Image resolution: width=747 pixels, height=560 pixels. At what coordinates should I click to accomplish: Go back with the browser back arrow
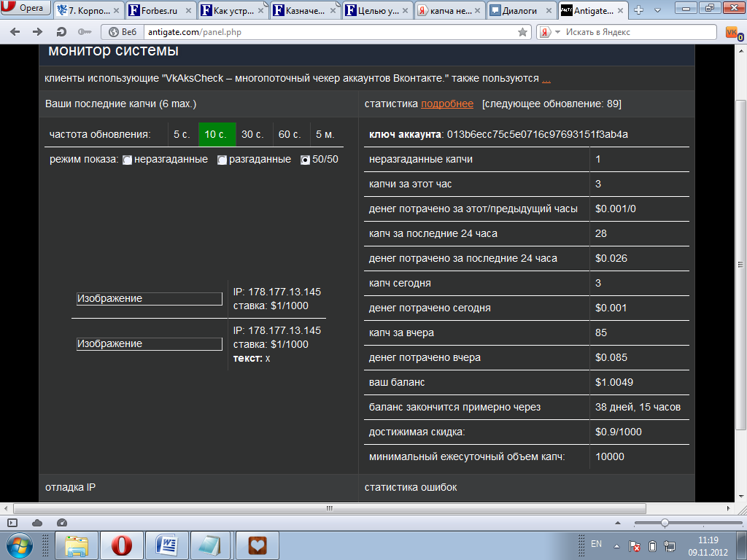(15, 32)
